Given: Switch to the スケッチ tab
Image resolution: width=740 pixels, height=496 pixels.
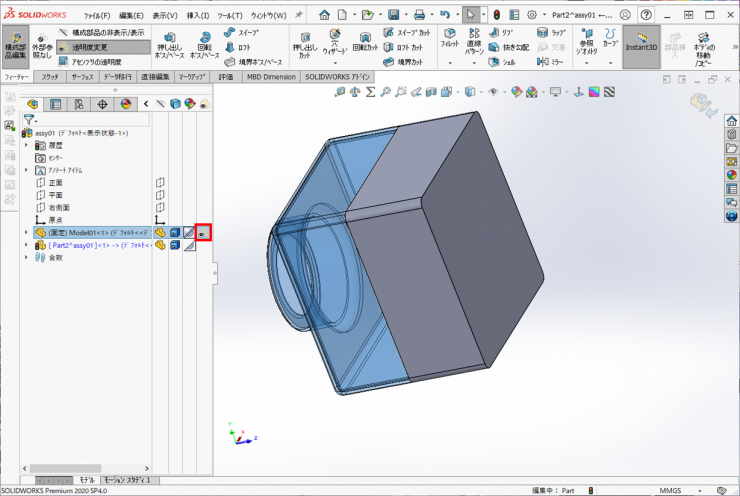Looking at the screenshot, I should tap(50, 77).
